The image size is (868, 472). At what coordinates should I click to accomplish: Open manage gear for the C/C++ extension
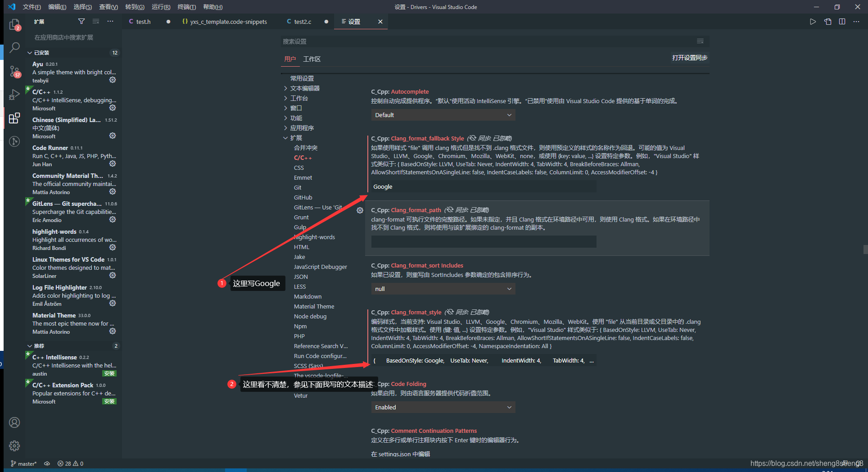click(x=112, y=108)
